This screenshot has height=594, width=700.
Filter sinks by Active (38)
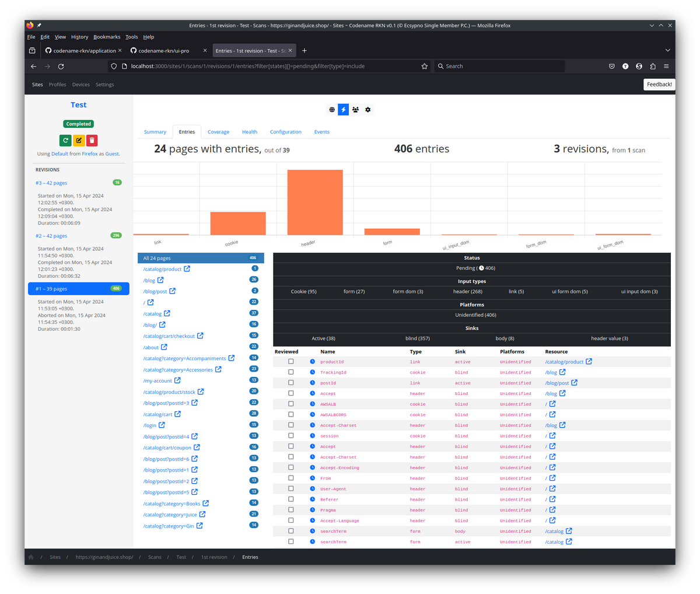pyautogui.click(x=323, y=338)
